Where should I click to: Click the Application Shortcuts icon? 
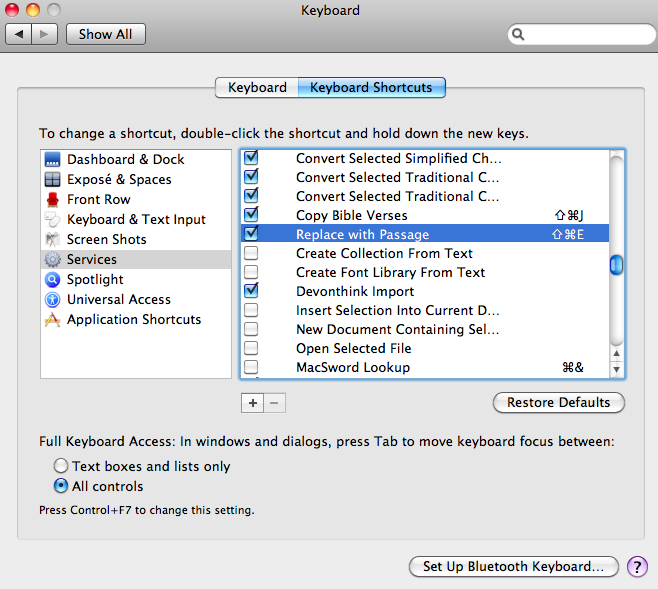(x=52, y=320)
